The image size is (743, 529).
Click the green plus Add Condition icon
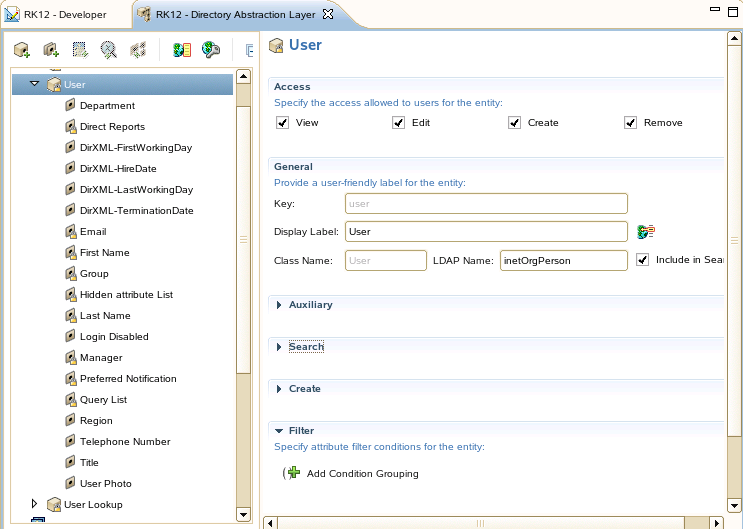pos(294,473)
